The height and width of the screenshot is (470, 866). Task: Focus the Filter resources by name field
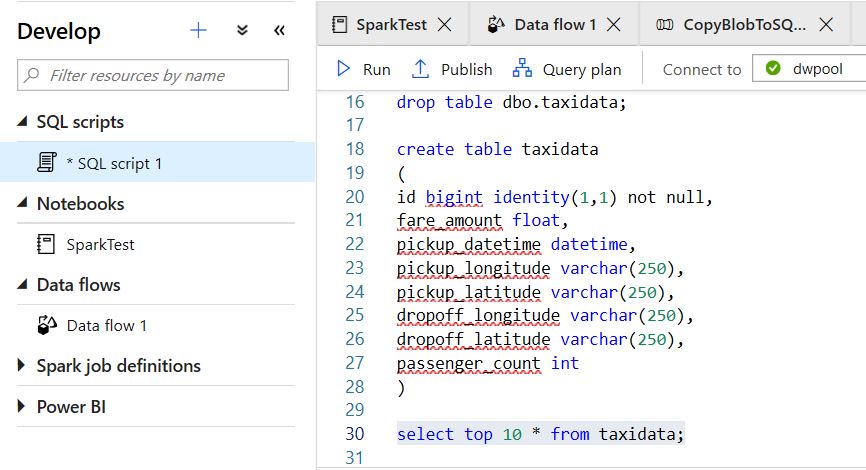tap(153, 75)
